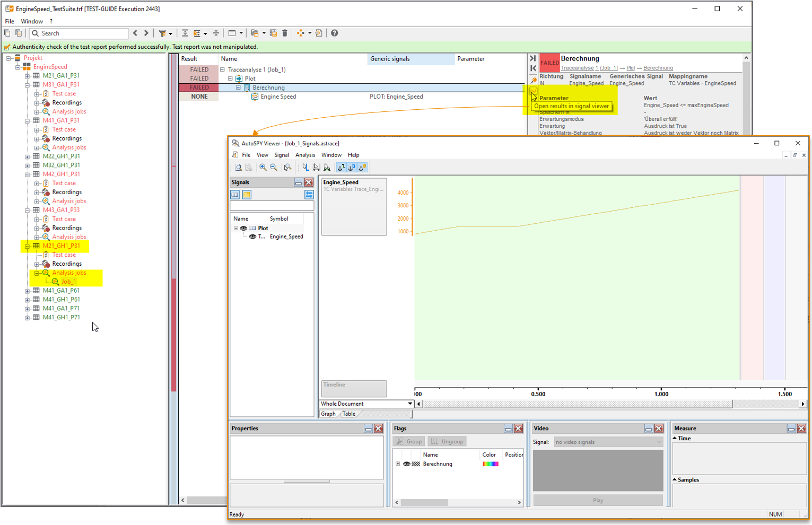Click the copy icon at the toolbar's left end
This screenshot has height=525, width=812.
(7, 33)
